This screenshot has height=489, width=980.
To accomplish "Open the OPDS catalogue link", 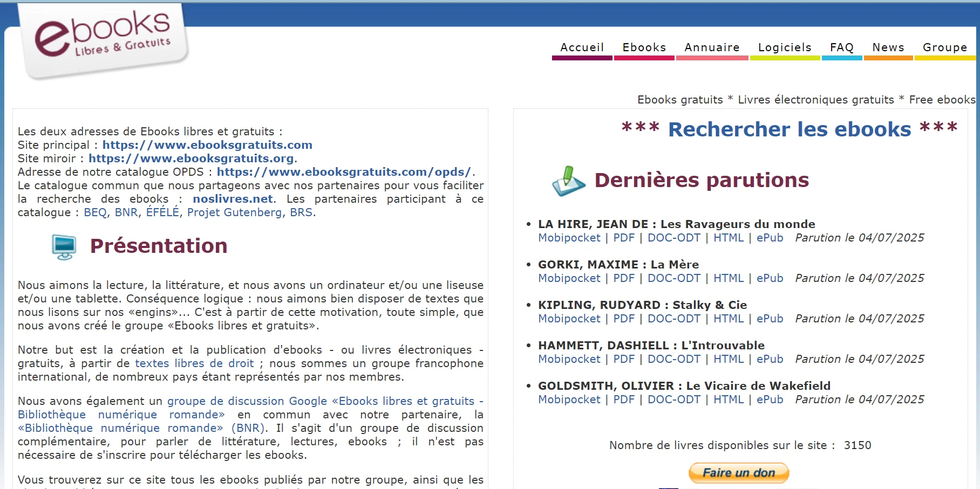I will (x=344, y=172).
